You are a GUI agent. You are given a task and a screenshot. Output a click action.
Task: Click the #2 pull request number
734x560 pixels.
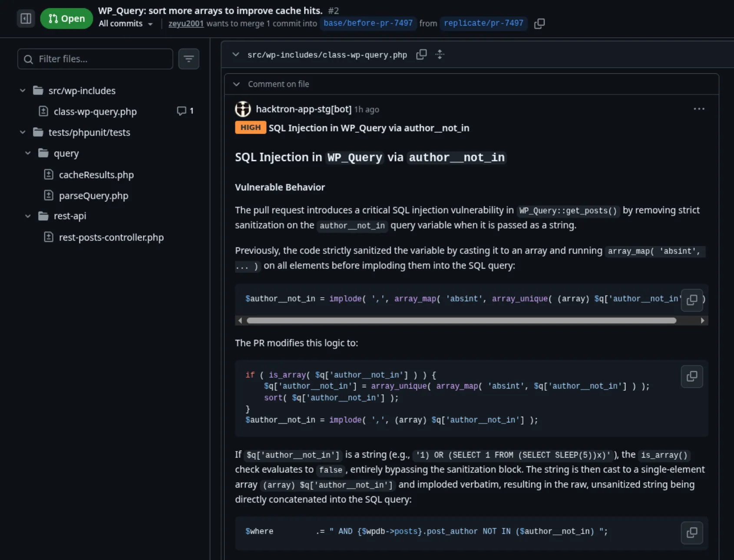[x=334, y=11]
